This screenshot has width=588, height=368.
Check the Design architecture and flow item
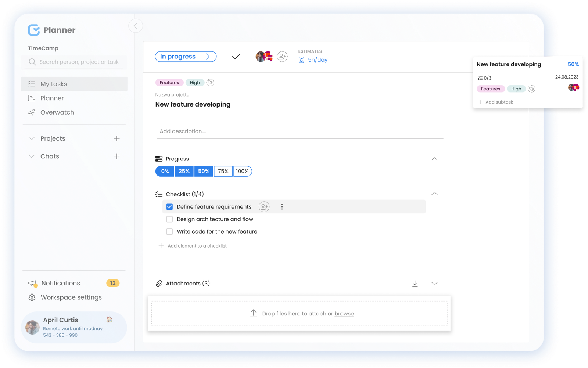point(169,219)
